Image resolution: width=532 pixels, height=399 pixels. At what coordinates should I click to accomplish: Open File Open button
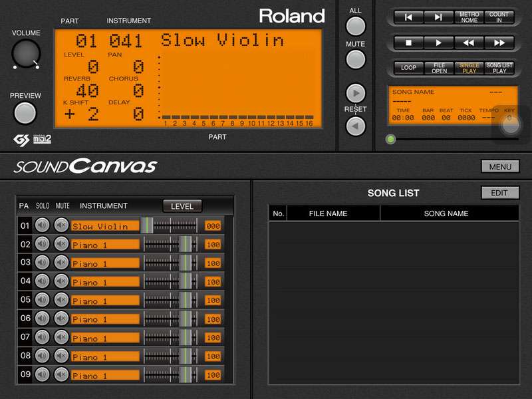pyautogui.click(x=438, y=68)
